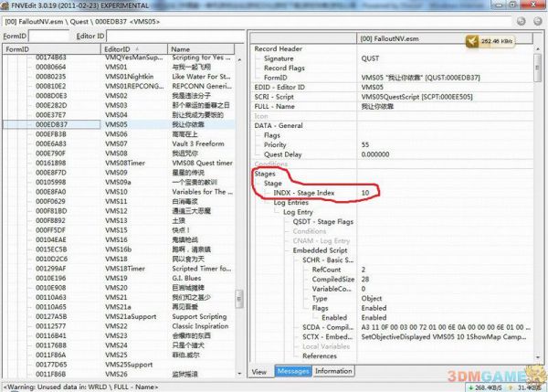Image resolution: width=548 pixels, height=392 pixels.
Task: Click the record view scrollbar down arrow
Action: pos(538,357)
